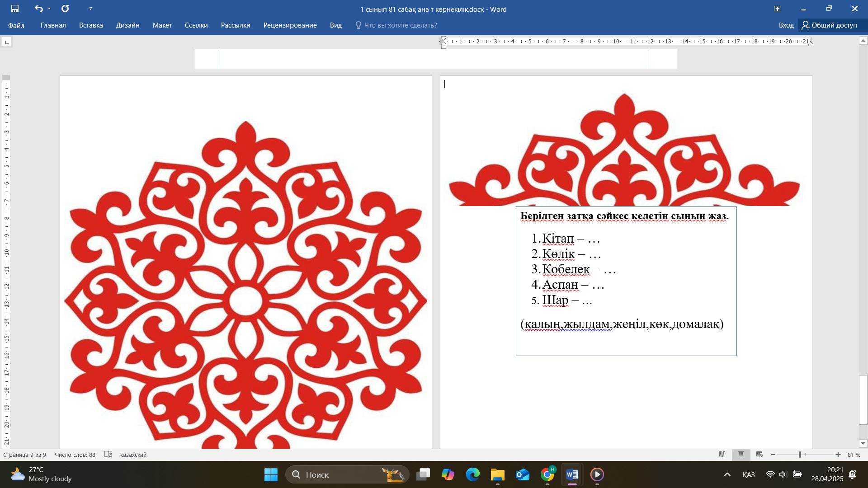This screenshot has height=488, width=868.
Task: Click the spelling proofing icon in status bar
Action: coord(108,455)
